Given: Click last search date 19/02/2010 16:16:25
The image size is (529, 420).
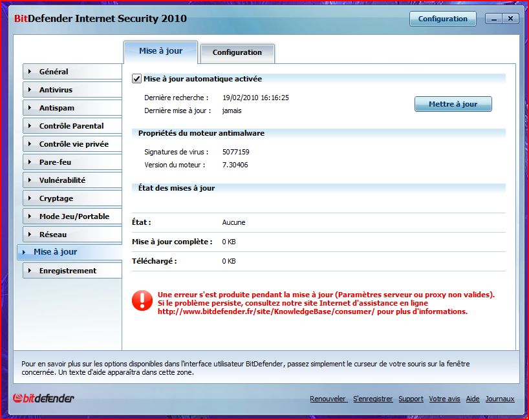Looking at the screenshot, I should [255, 98].
